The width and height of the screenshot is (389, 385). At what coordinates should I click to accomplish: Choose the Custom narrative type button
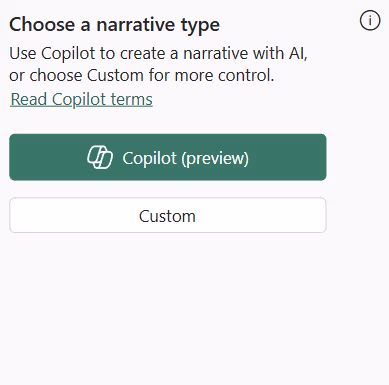click(x=168, y=215)
